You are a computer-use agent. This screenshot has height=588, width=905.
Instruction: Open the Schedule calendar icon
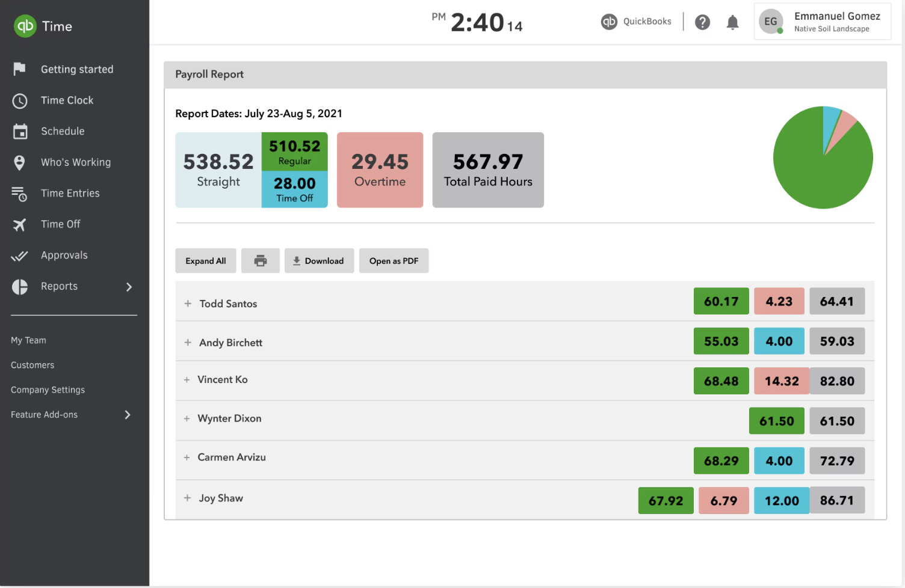[20, 131]
